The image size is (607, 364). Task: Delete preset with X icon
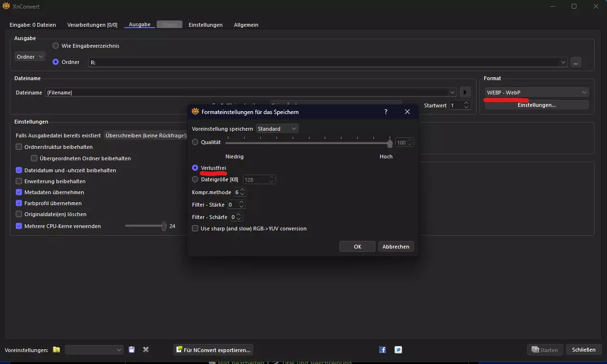pyautogui.click(x=146, y=350)
